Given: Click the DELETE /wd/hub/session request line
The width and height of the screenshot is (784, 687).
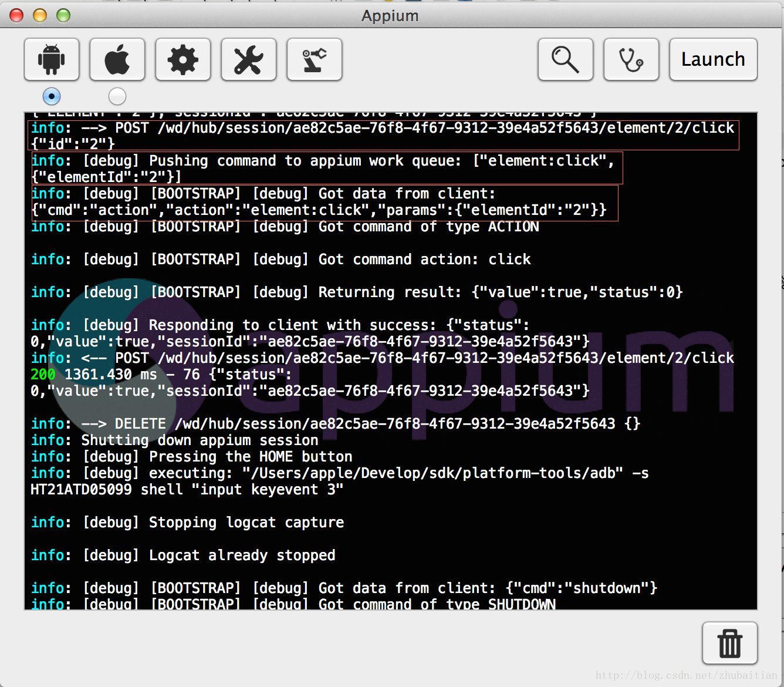Looking at the screenshot, I should tap(336, 424).
